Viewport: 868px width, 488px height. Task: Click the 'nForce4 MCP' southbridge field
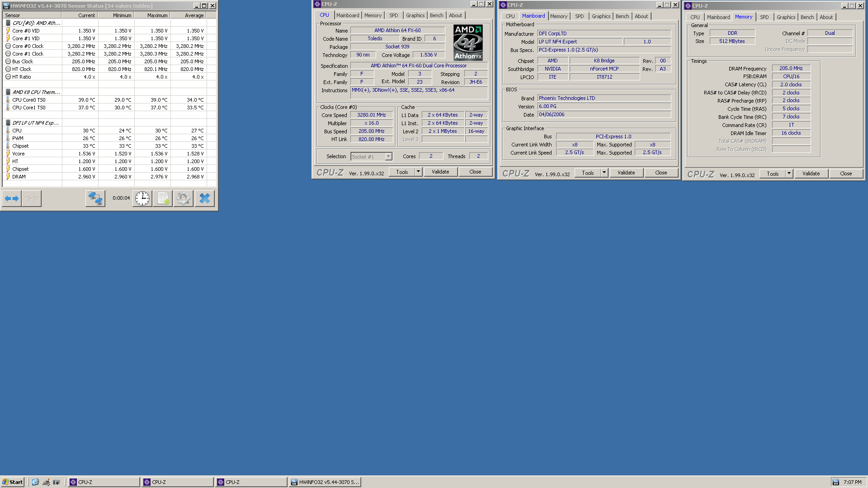point(604,69)
